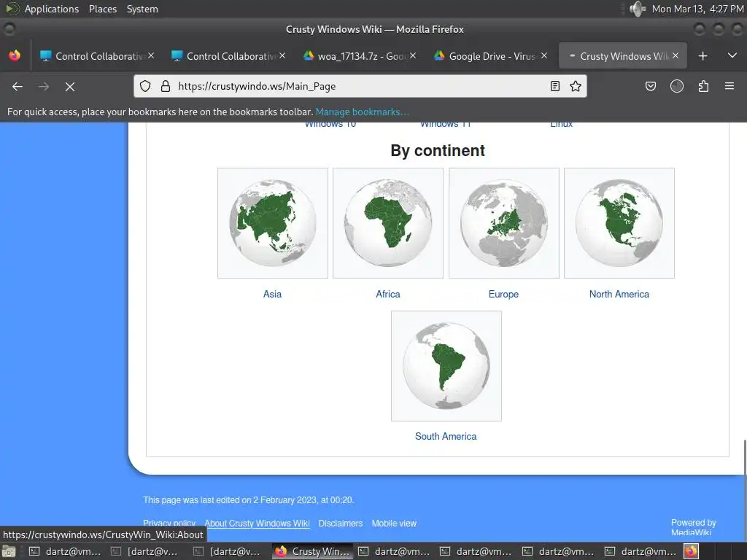The width and height of the screenshot is (747, 560).
Task: Open the Firefox account icon
Action: click(x=677, y=86)
